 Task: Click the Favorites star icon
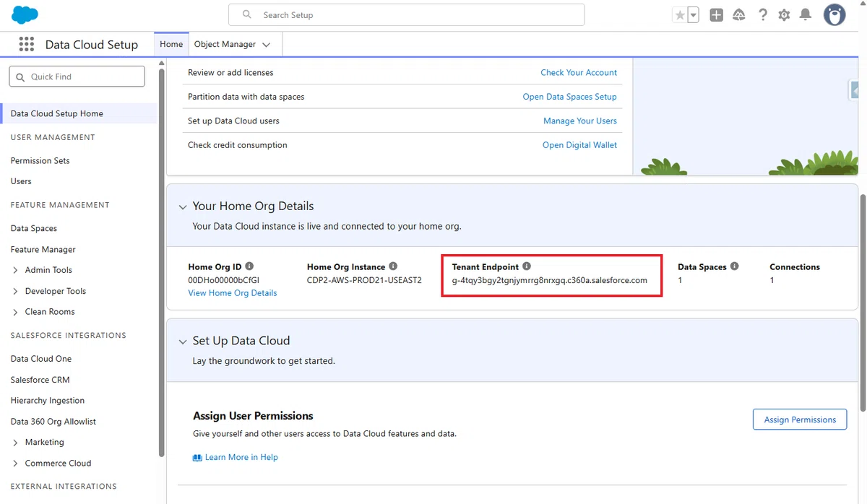coord(679,14)
